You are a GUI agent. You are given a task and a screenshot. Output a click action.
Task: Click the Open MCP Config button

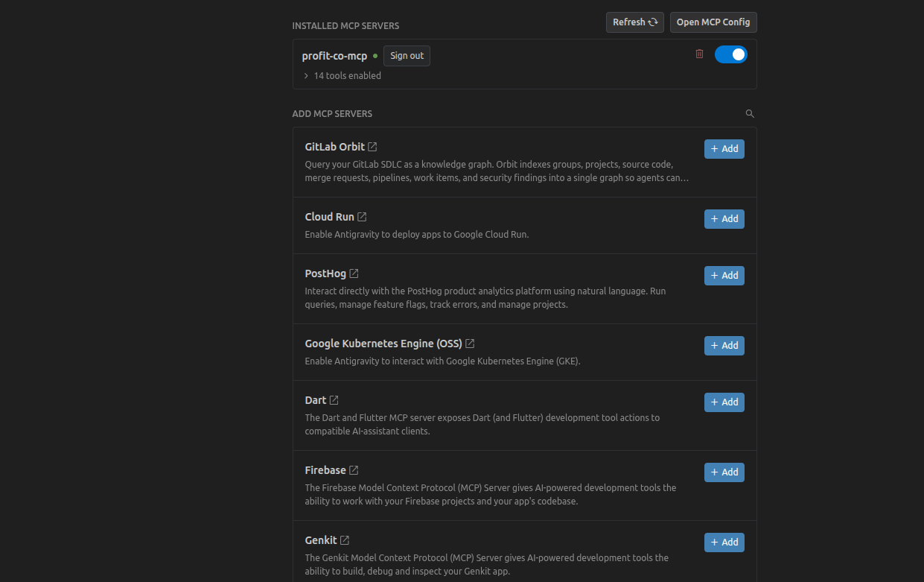tap(713, 22)
